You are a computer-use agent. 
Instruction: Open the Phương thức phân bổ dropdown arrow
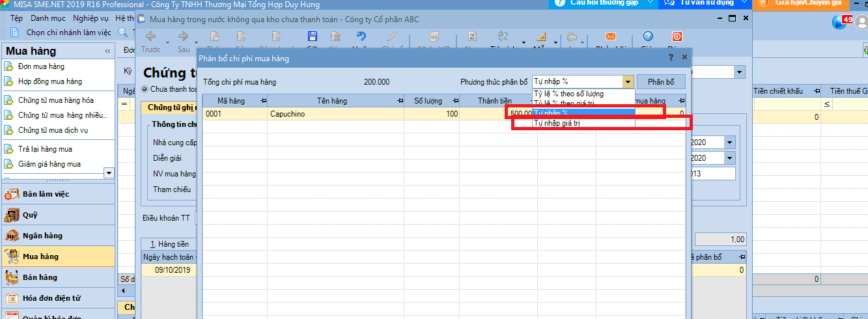[x=627, y=82]
